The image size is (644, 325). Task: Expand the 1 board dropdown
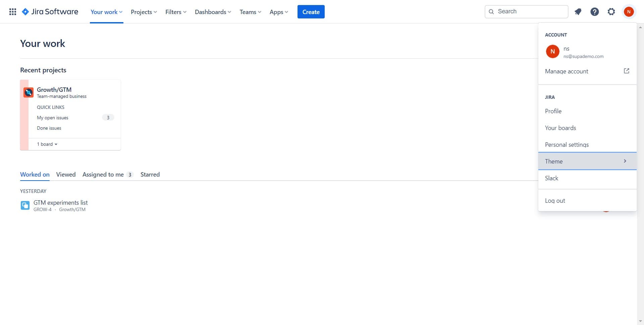click(47, 144)
